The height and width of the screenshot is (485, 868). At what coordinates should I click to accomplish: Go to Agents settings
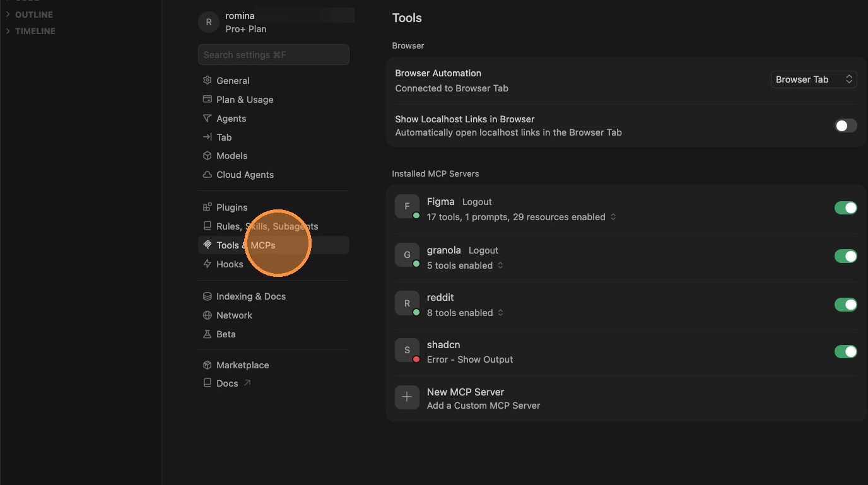pyautogui.click(x=273, y=118)
